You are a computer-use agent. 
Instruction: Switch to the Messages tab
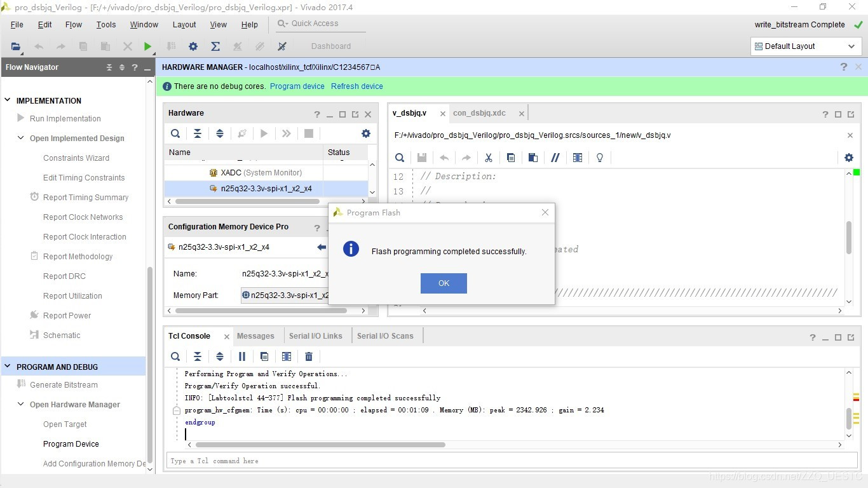pyautogui.click(x=255, y=336)
